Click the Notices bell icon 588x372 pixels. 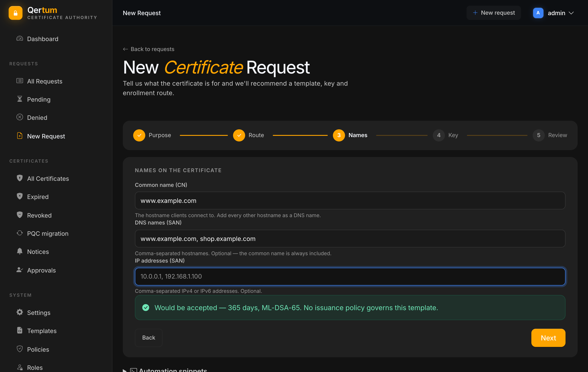(x=19, y=251)
